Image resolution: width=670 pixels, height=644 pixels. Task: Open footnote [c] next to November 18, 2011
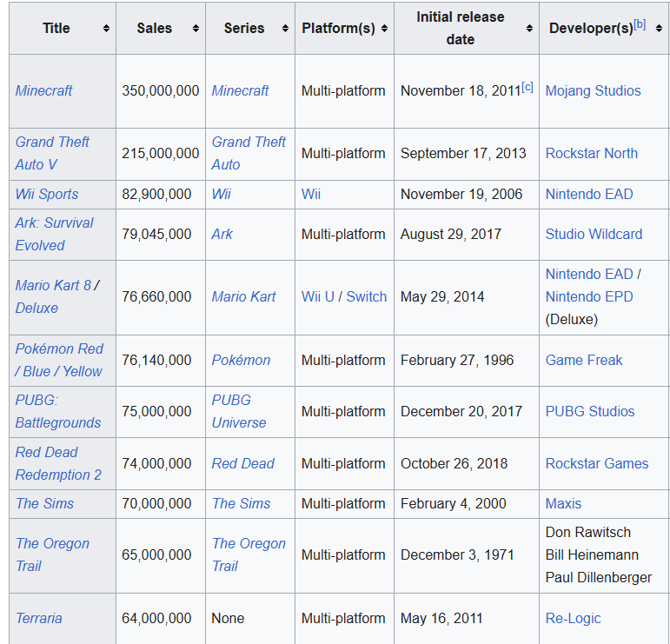[x=527, y=87]
